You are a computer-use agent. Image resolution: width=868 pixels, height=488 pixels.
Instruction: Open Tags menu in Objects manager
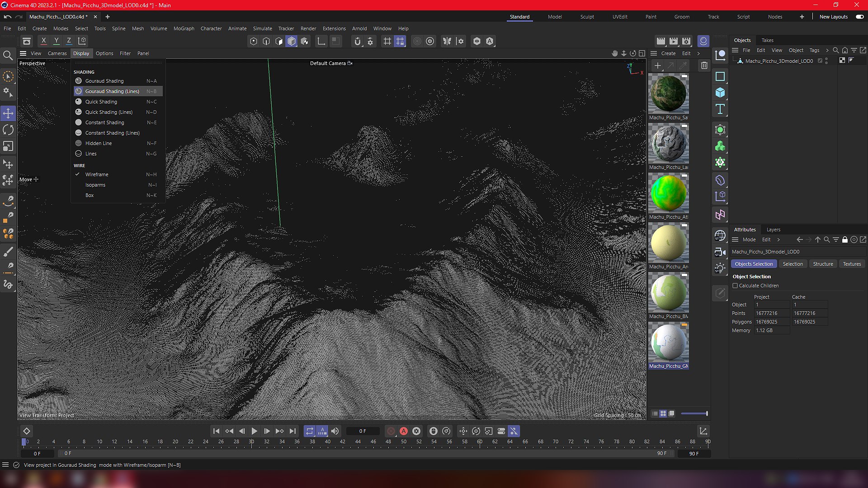814,50
